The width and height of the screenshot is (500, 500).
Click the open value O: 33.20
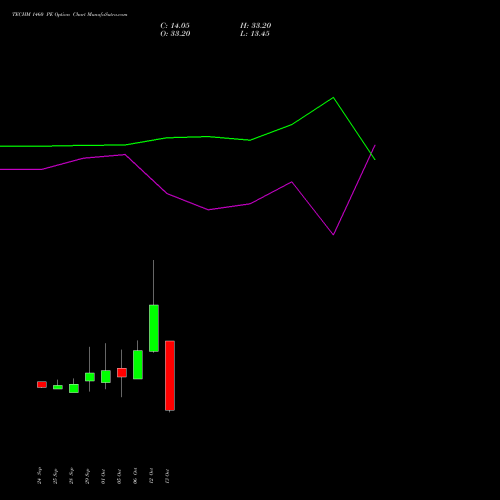[175, 34]
